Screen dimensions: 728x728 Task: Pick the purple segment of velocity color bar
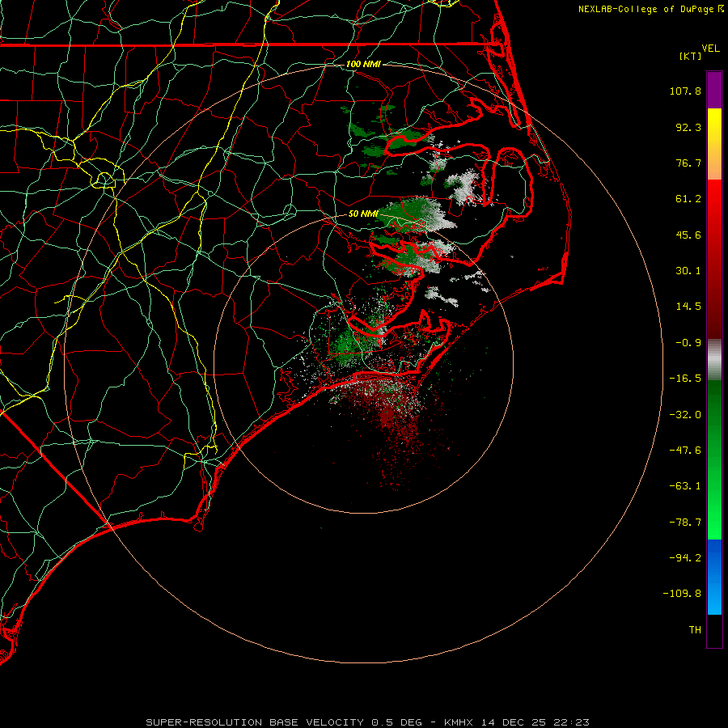(714, 90)
